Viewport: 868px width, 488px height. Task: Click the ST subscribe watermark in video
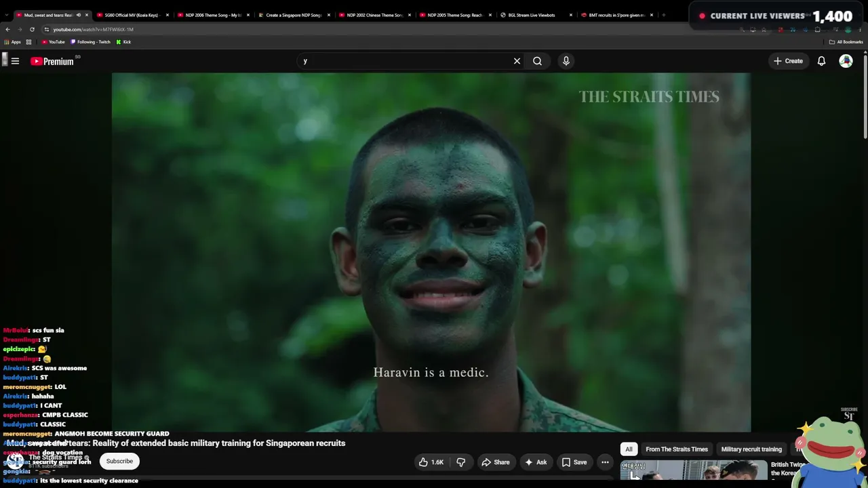pos(848,415)
